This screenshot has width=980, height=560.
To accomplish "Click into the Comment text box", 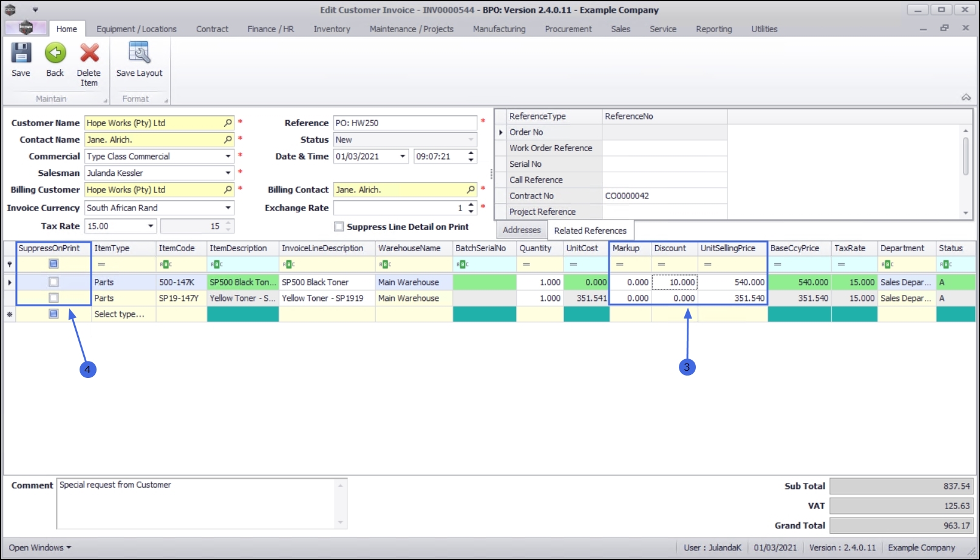I will [197, 503].
